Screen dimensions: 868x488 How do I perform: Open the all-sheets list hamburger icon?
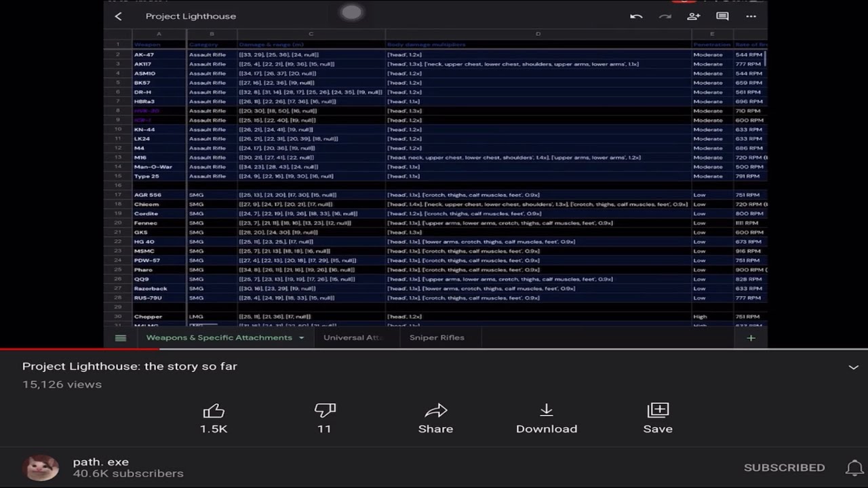(x=121, y=338)
